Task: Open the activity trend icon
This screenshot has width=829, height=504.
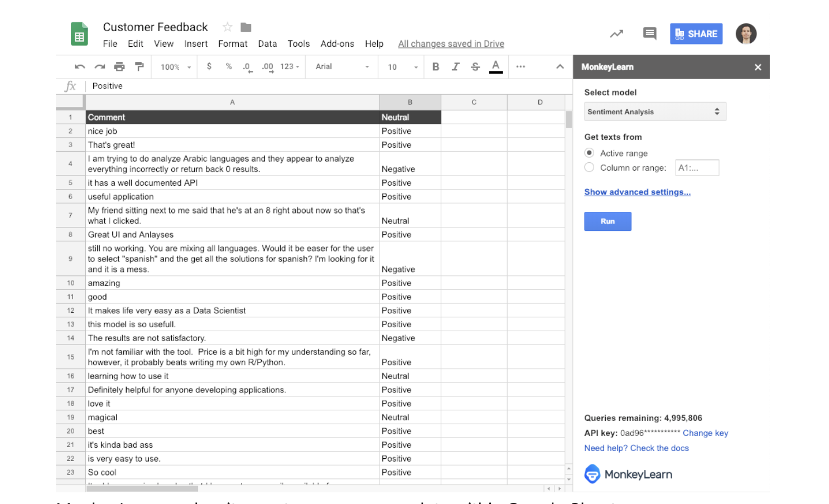Action: point(616,34)
